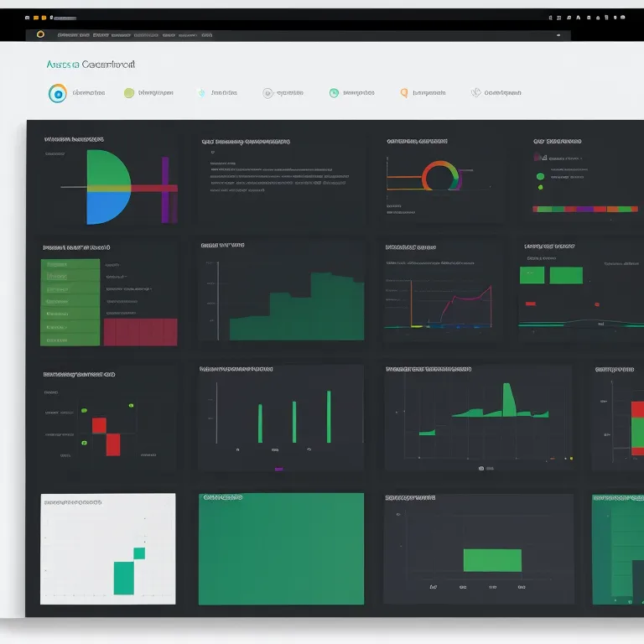This screenshot has height=644, width=644.
Task: Click the orange pin icon in navigation row
Action: coord(404,93)
